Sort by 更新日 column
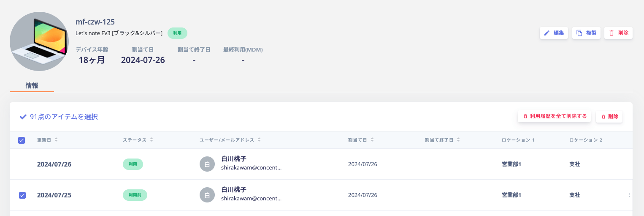644x216 pixels. point(47,140)
